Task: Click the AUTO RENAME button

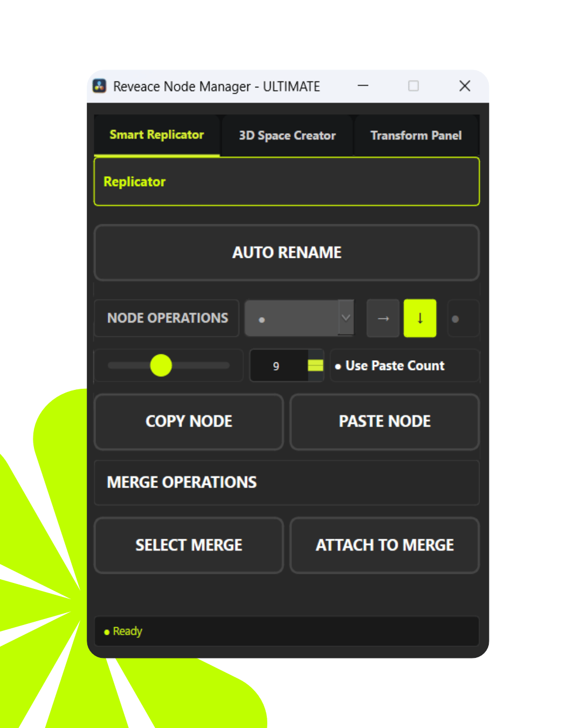Action: coord(287,252)
